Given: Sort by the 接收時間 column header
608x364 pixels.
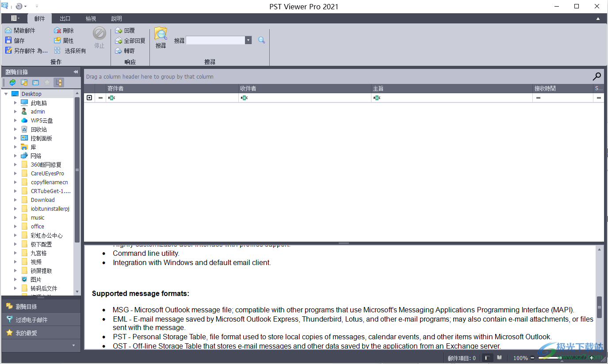Looking at the screenshot, I should click(x=563, y=88).
